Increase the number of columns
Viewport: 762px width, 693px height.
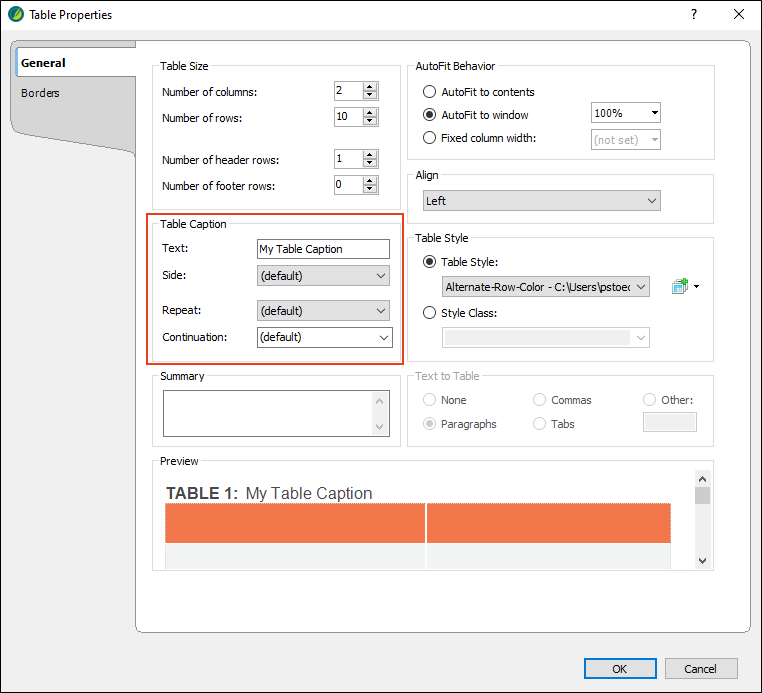(370, 87)
